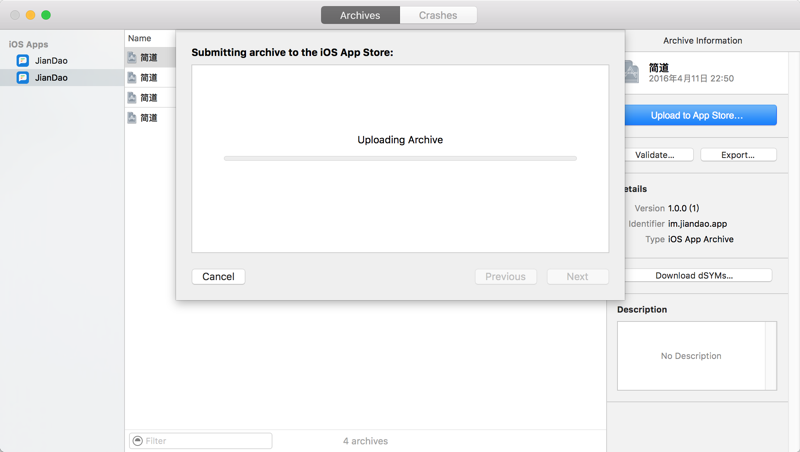Viewport: 800px width, 452px height.
Task: Click the green zoom window button
Action: click(x=46, y=15)
